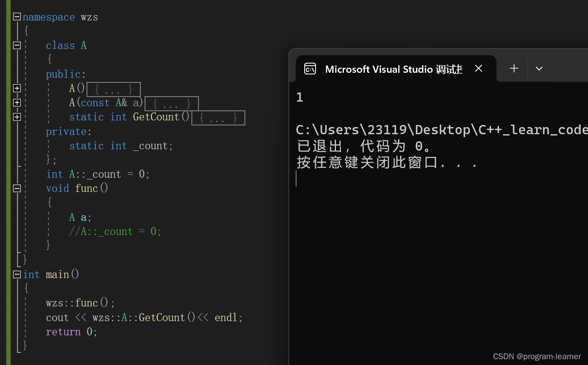Close the Microsoft Visual Studio debug tab
This screenshot has width=588, height=365.
coord(479,68)
